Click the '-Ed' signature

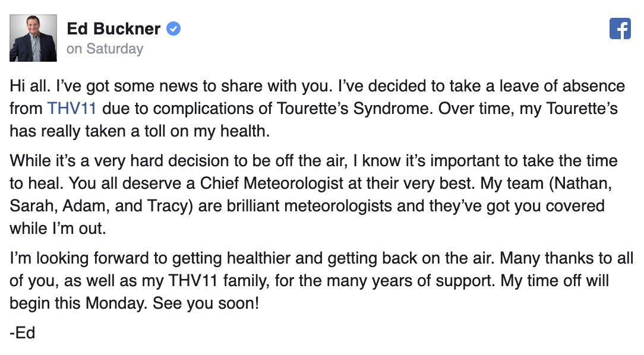click(22, 333)
